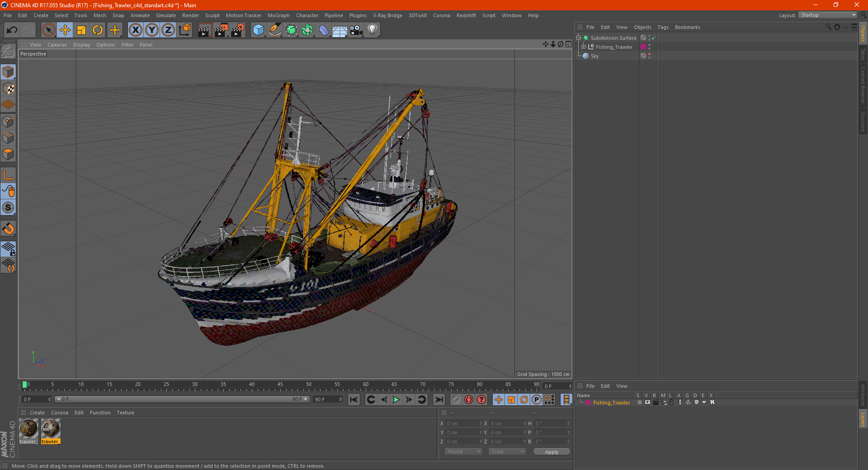Activate the Rotate tool in top toolbar
868x470 pixels.
tap(98, 30)
